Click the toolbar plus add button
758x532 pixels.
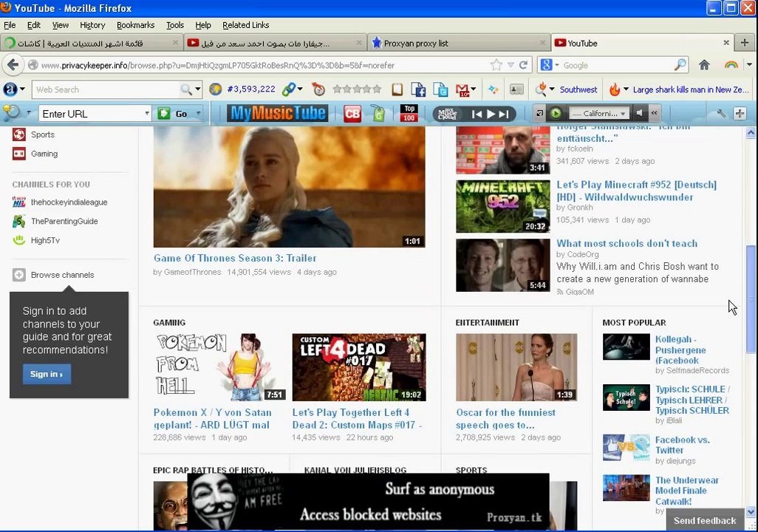(740, 113)
